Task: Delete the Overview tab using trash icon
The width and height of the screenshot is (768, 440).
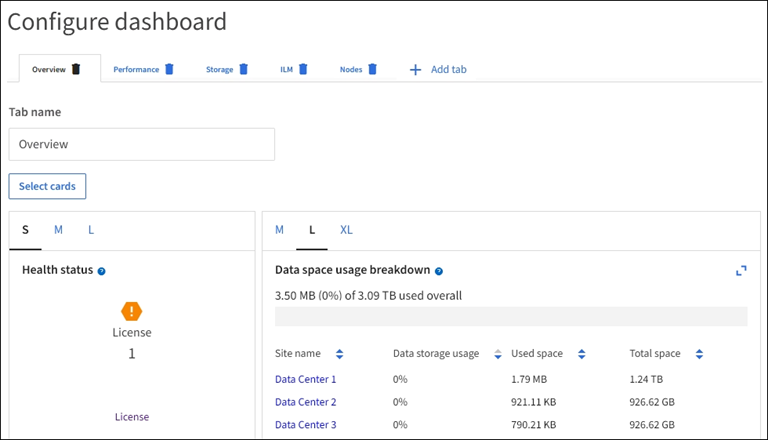Action: pos(76,69)
